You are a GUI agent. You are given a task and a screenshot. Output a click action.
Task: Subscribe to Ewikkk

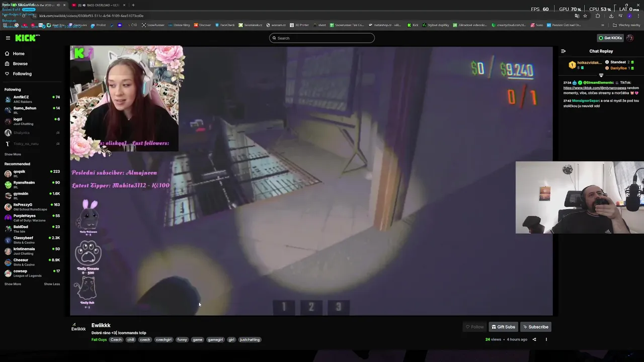[535, 327]
